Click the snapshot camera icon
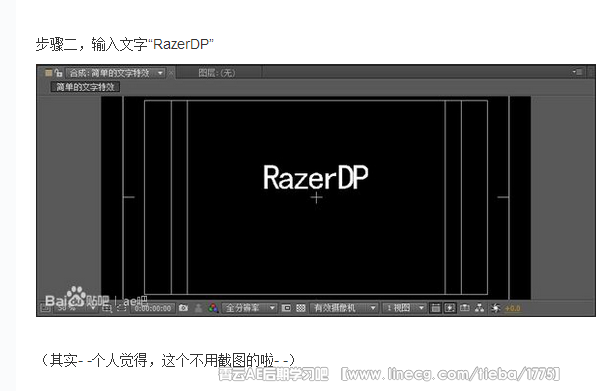This screenshot has height=391, width=602. (184, 308)
